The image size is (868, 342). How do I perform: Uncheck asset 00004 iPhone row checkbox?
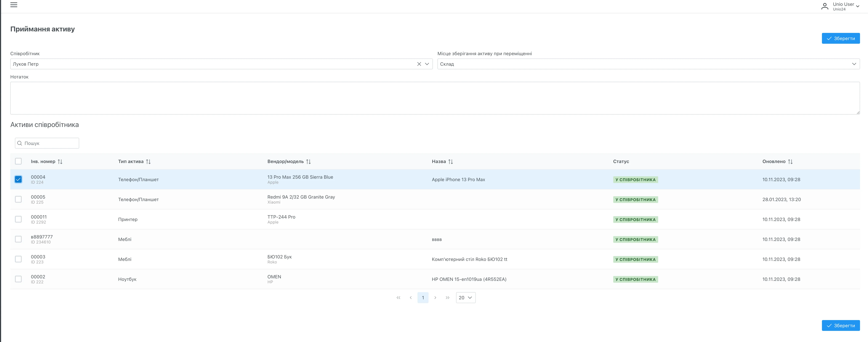tap(18, 179)
